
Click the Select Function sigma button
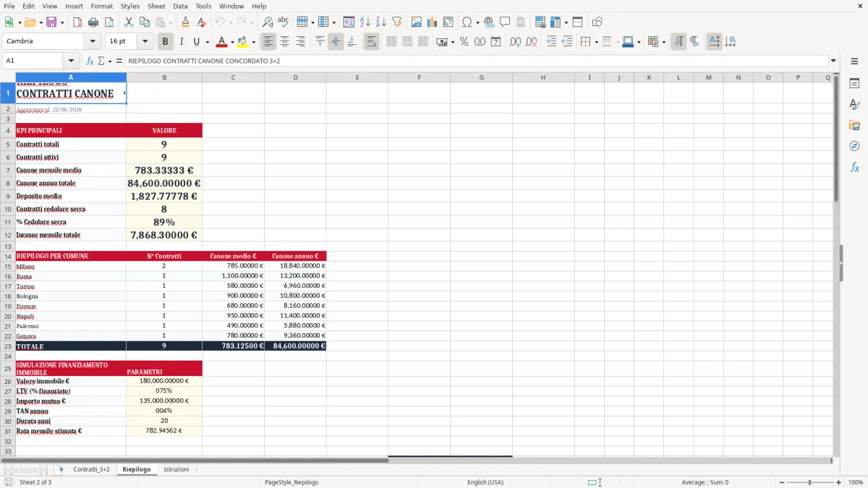(x=101, y=61)
